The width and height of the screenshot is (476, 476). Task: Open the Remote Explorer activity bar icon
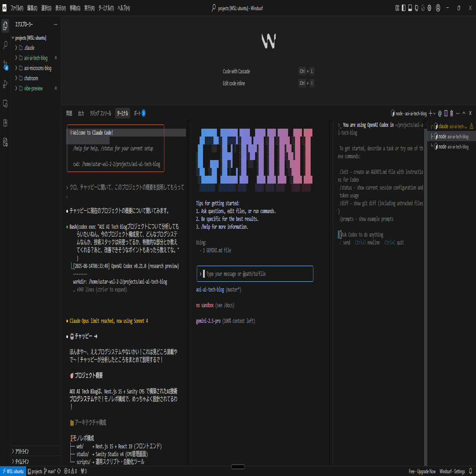click(x=5, y=103)
